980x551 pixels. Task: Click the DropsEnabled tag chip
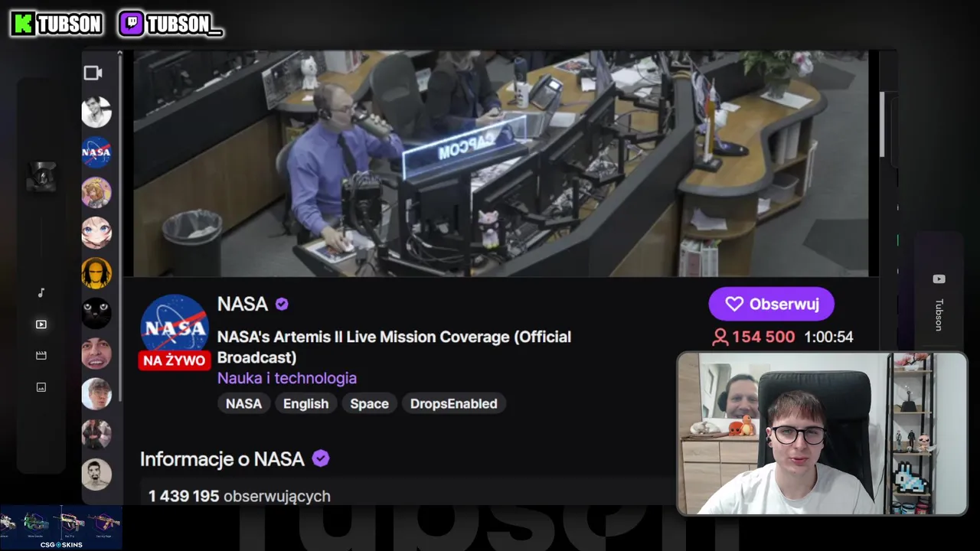click(453, 403)
